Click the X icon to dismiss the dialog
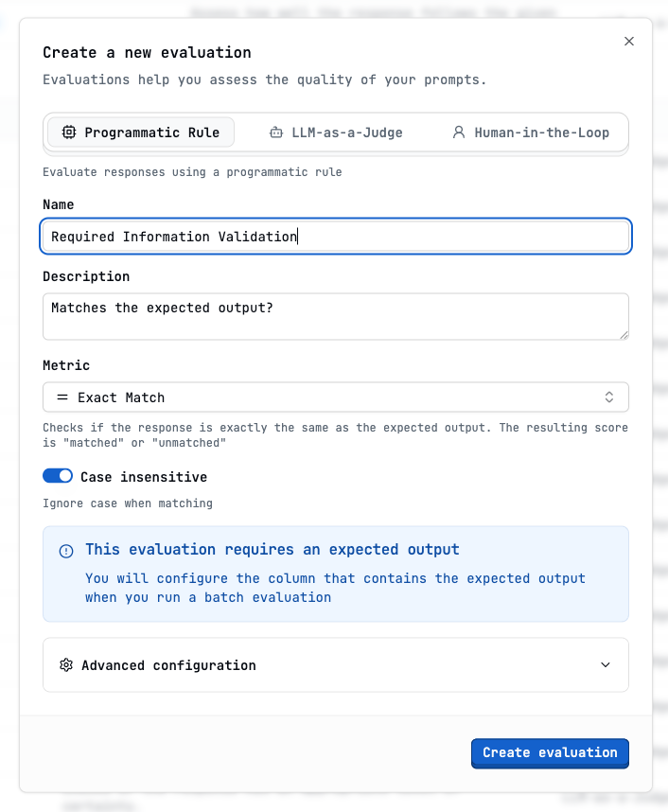 629,41
